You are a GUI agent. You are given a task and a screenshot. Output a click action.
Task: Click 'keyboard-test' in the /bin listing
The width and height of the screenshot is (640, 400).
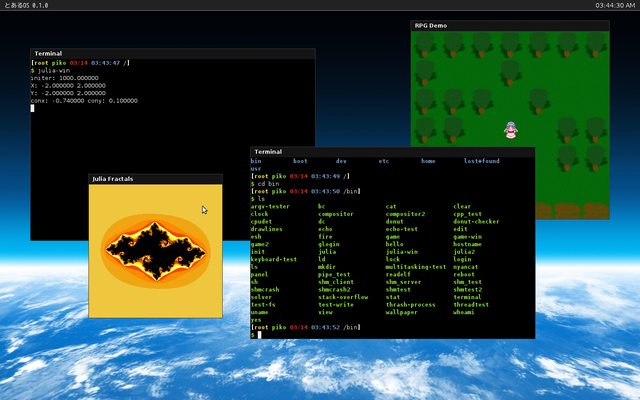pyautogui.click(x=274, y=259)
